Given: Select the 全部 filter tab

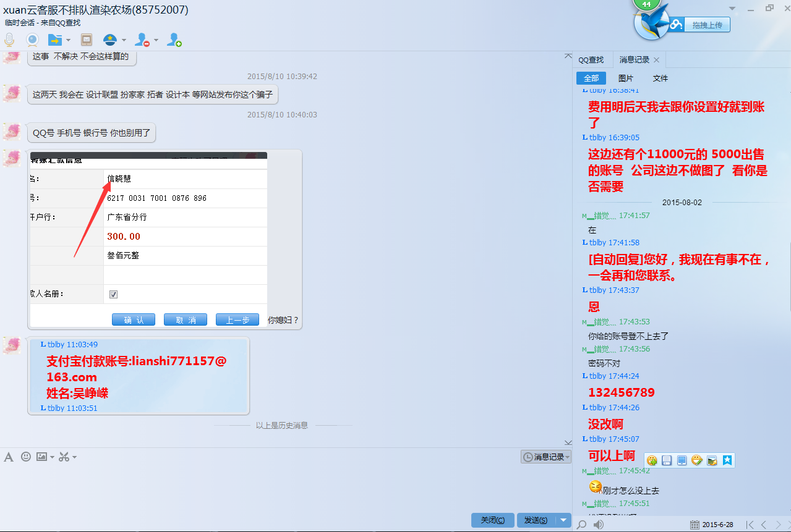Looking at the screenshot, I should [591, 78].
